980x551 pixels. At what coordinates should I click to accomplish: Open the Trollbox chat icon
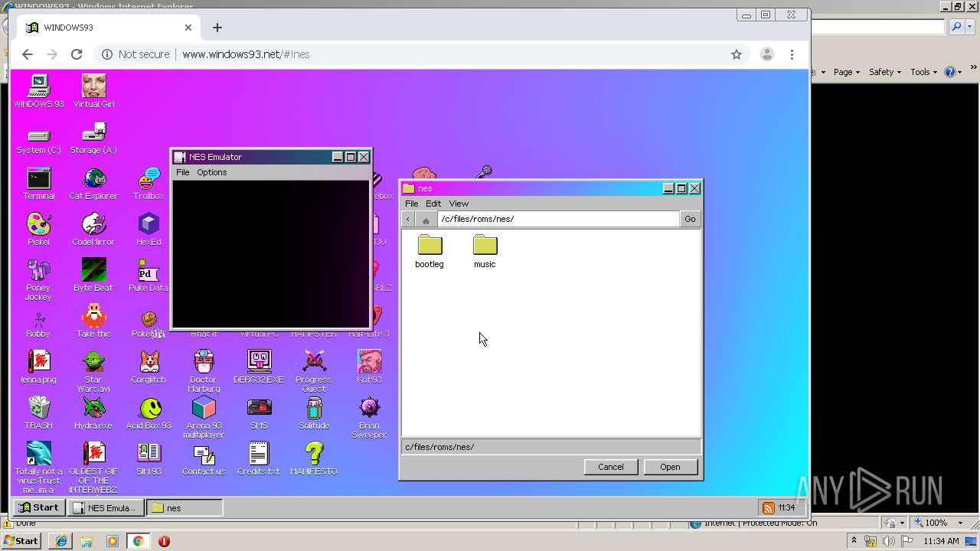pyautogui.click(x=149, y=183)
